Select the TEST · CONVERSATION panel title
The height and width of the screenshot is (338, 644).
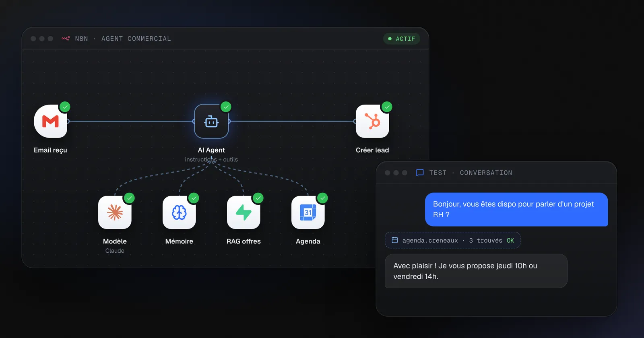click(x=471, y=173)
